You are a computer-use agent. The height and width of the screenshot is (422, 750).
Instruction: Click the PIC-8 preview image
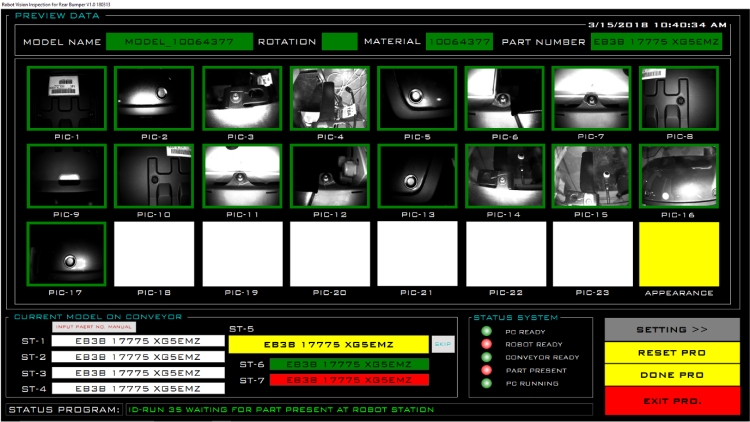[679, 98]
